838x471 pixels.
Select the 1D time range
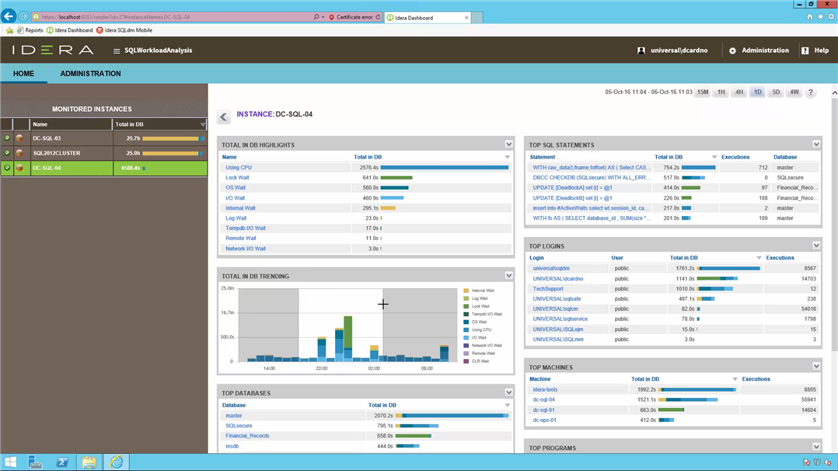[757, 92]
